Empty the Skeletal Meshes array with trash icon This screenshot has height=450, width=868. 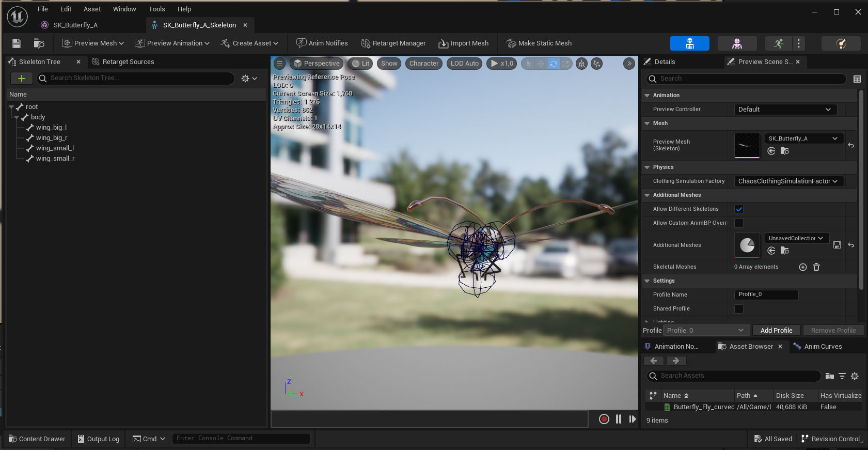tap(816, 267)
